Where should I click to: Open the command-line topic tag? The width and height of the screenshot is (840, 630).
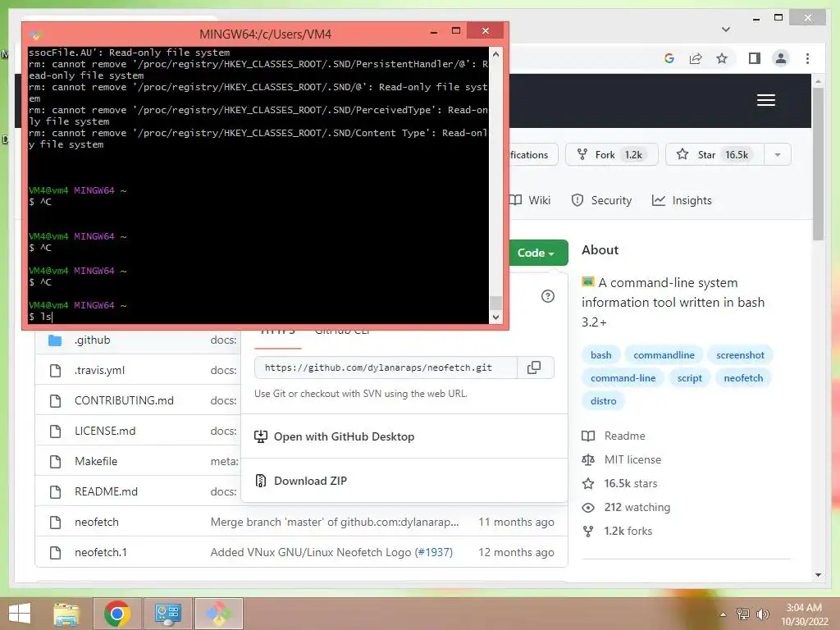tap(623, 378)
